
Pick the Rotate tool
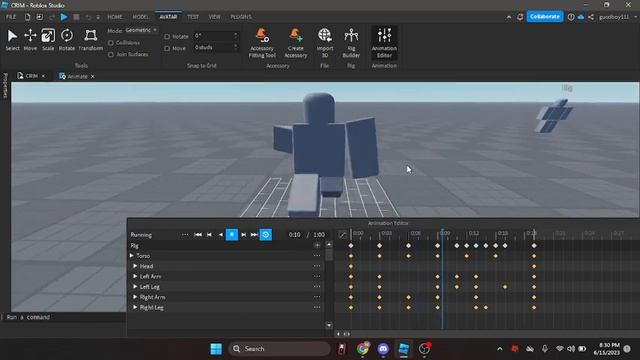[x=67, y=40]
